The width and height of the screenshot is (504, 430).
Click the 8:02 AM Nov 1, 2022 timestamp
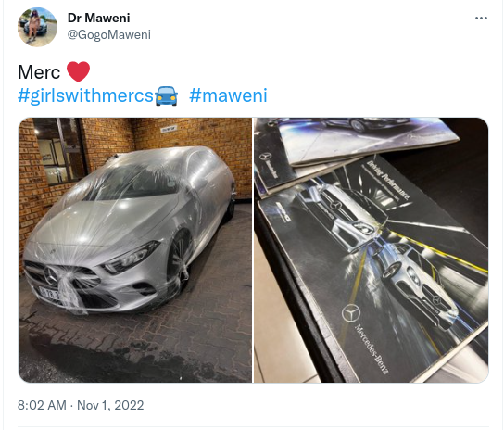pyautogui.click(x=81, y=405)
